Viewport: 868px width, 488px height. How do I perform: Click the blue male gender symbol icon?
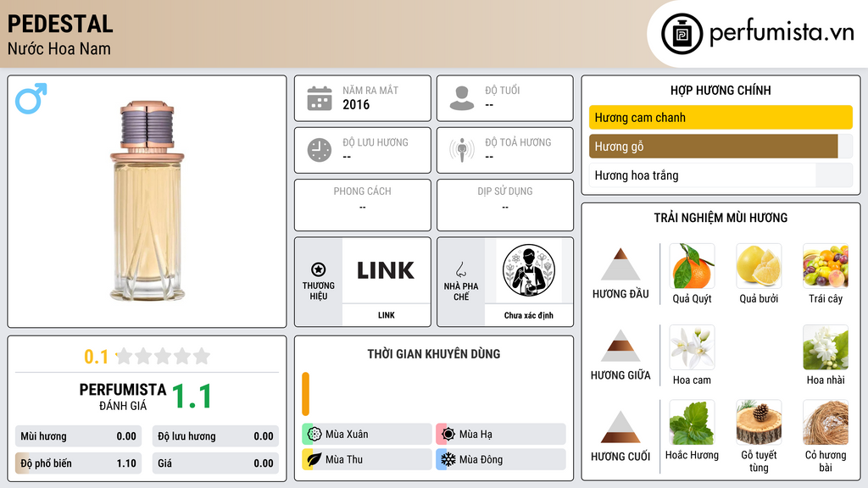tap(31, 98)
